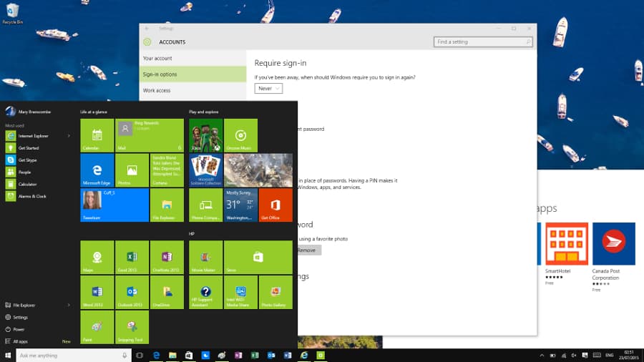
Task: Click the Task View taskbar icon
Action: [x=140, y=356]
